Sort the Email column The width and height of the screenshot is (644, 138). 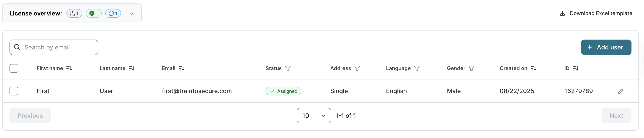pyautogui.click(x=182, y=68)
